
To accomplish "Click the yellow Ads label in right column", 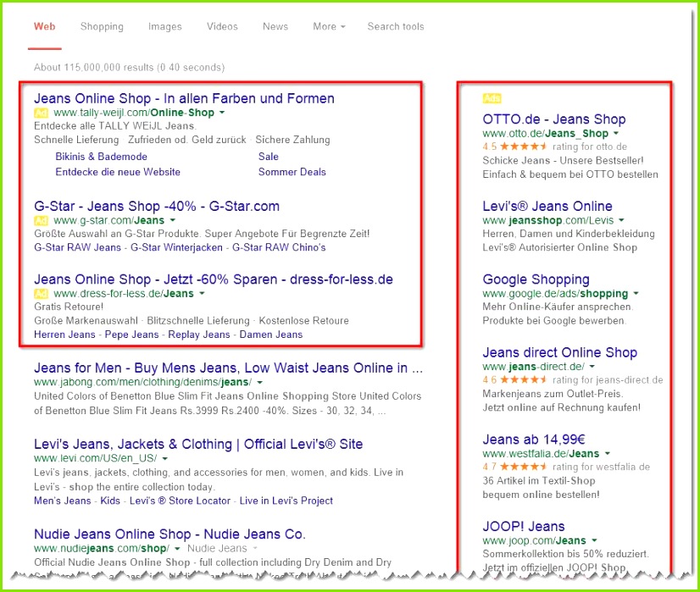I will click(492, 99).
